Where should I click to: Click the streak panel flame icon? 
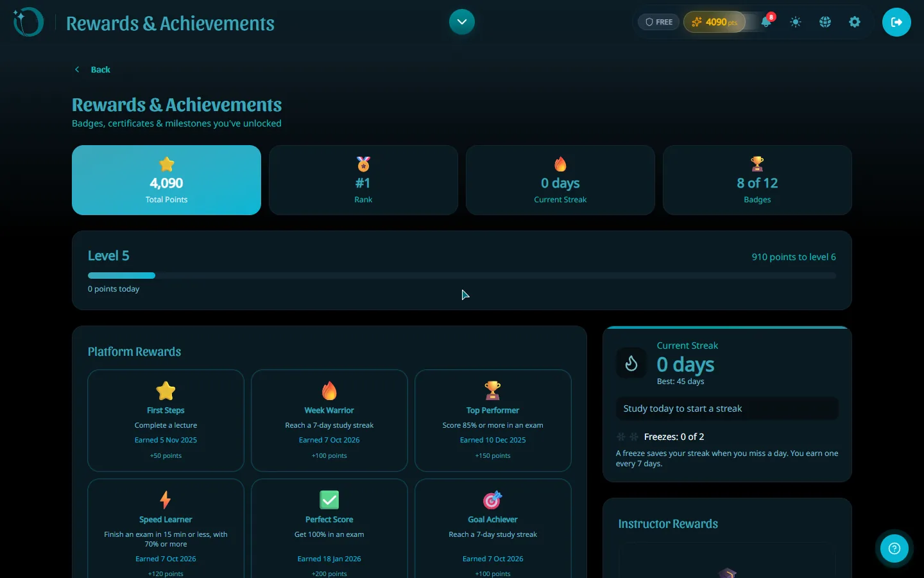631,363
